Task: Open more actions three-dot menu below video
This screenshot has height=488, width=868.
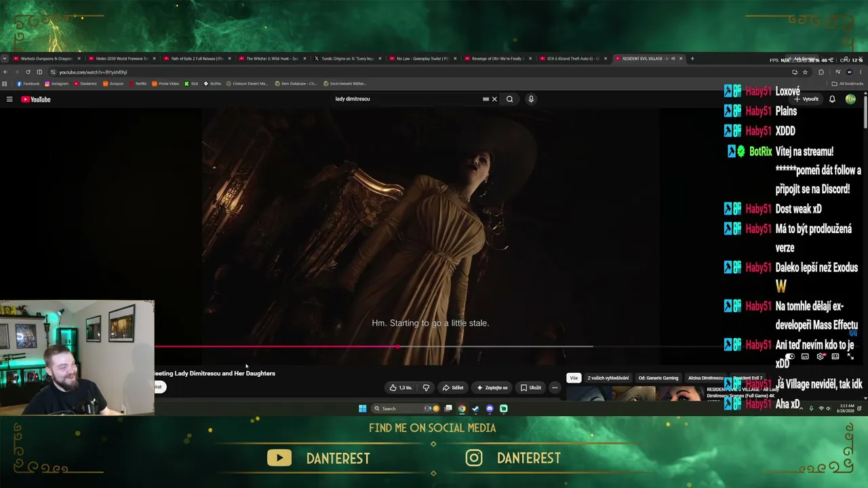Action: [555, 388]
